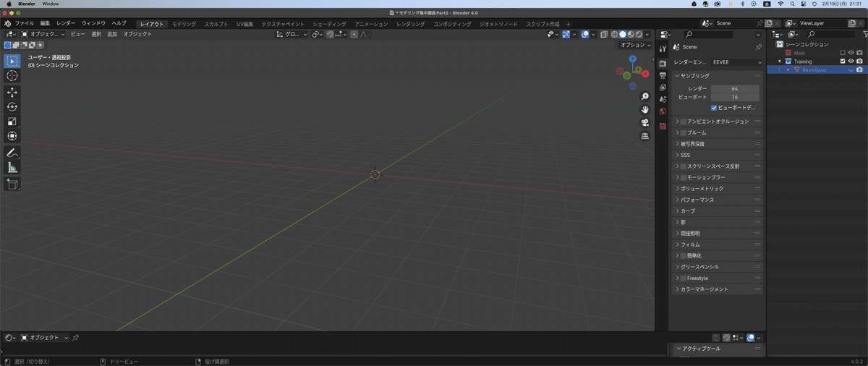Switch perspective/orthographic with grid icon
The height and width of the screenshot is (366, 868).
click(x=644, y=136)
